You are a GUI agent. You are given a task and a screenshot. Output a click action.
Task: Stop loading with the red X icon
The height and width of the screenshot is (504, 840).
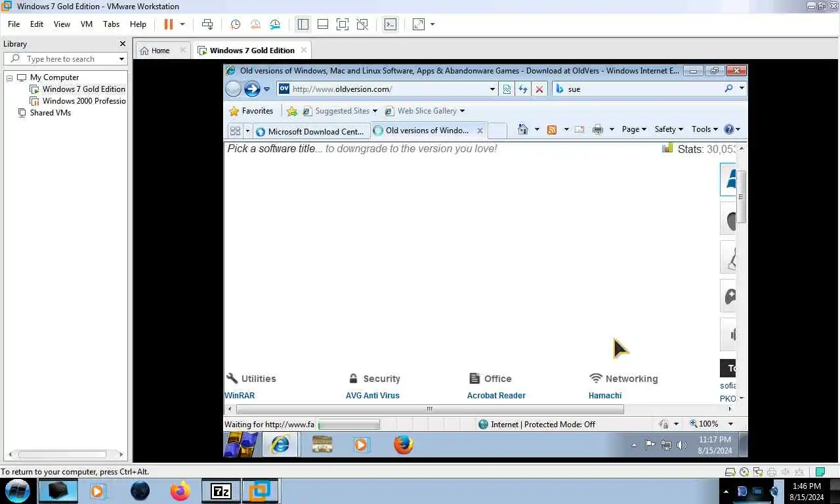click(x=539, y=89)
